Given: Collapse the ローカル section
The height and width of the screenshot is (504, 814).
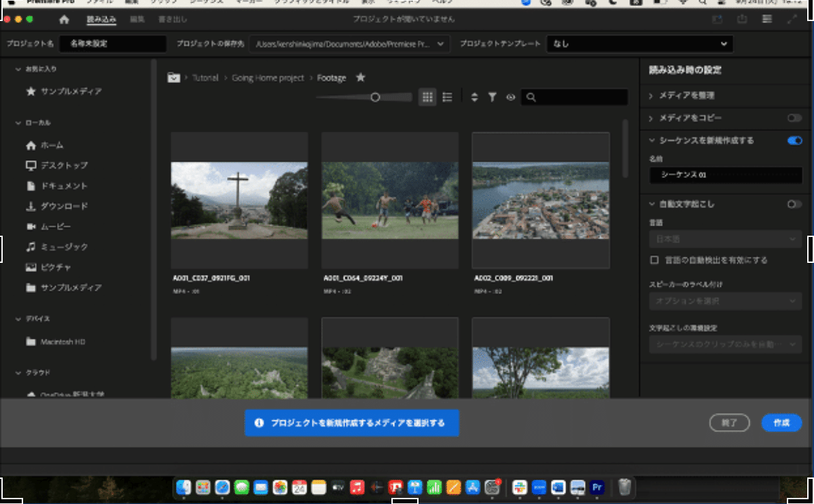Looking at the screenshot, I should click(x=18, y=123).
